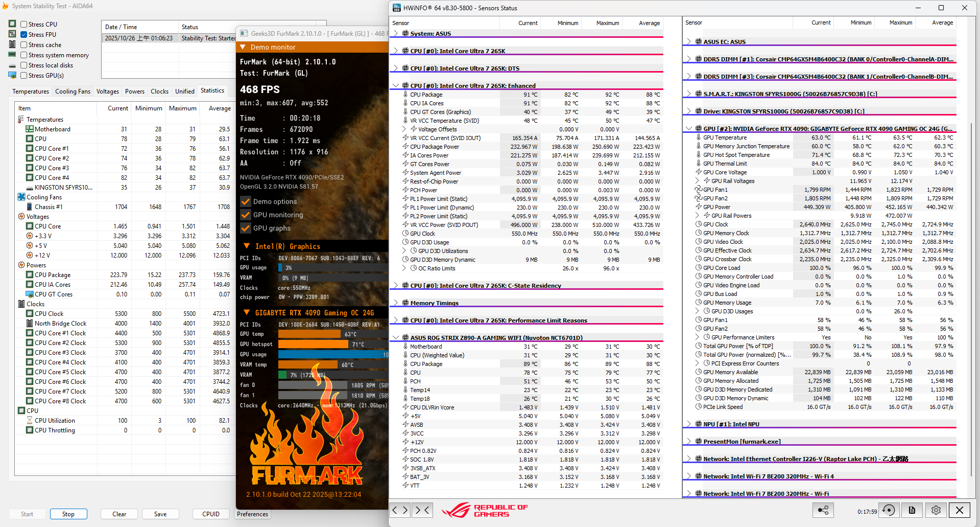
Task: Collapse the FurMark Demo monitor panel
Action: 244,47
